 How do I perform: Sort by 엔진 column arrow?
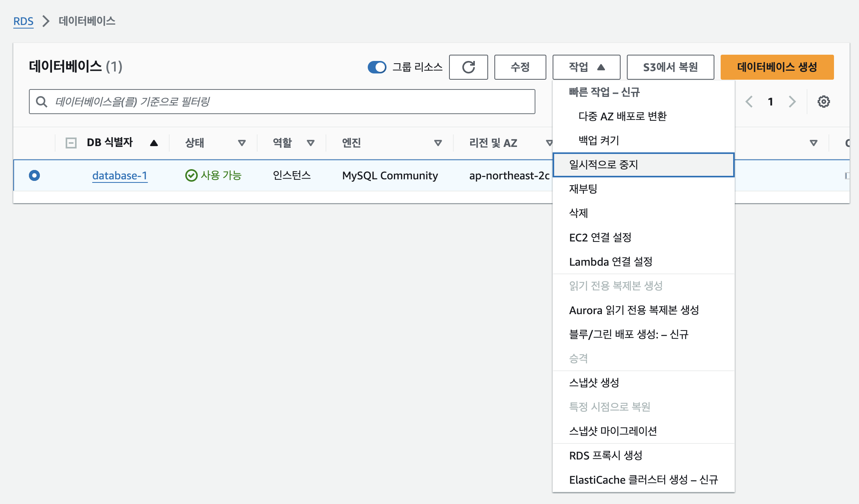(x=438, y=143)
